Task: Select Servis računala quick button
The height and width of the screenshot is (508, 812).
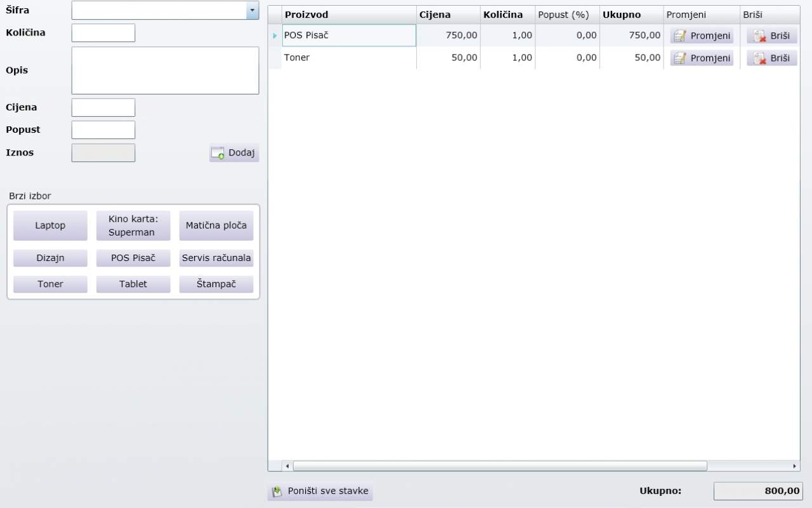Action: [216, 258]
